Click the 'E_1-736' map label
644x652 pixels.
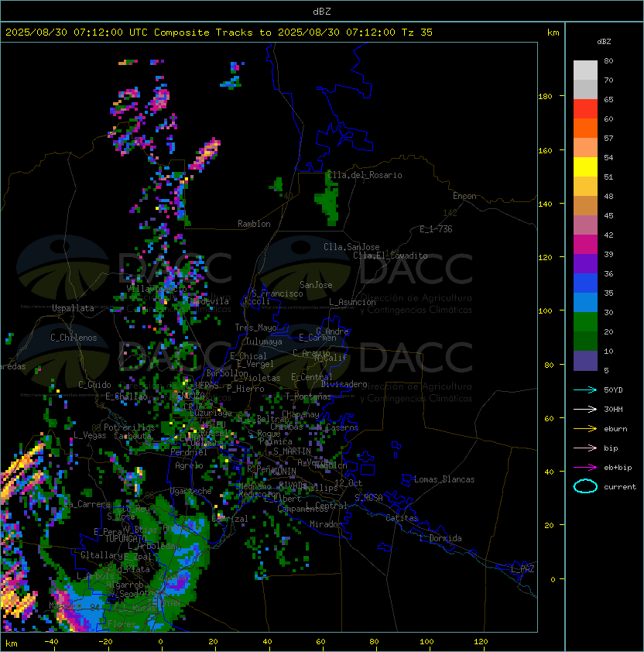point(436,229)
